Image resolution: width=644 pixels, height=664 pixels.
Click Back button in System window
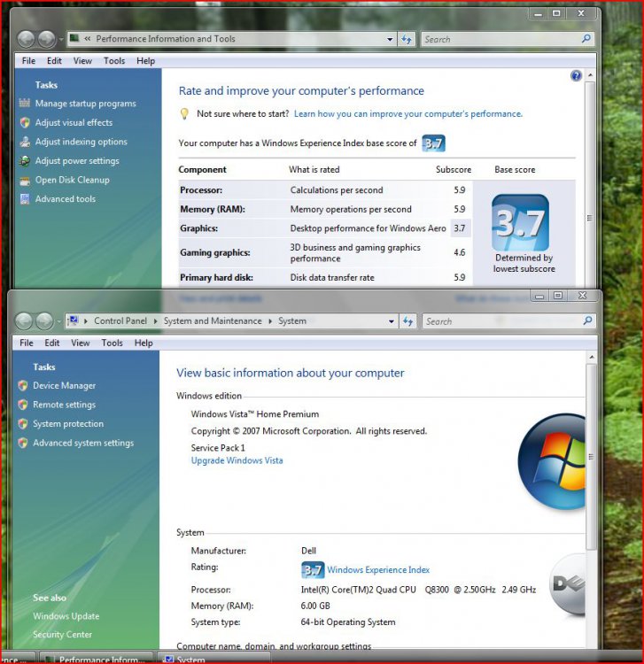(24, 321)
